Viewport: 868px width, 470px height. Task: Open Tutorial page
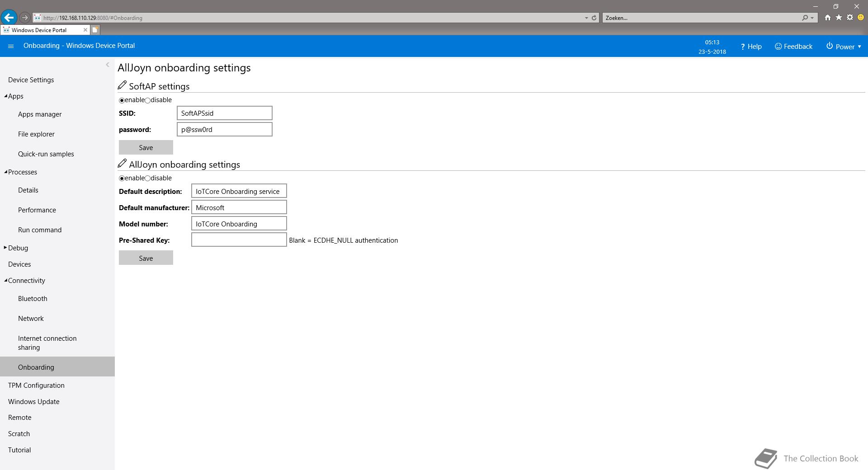point(19,450)
